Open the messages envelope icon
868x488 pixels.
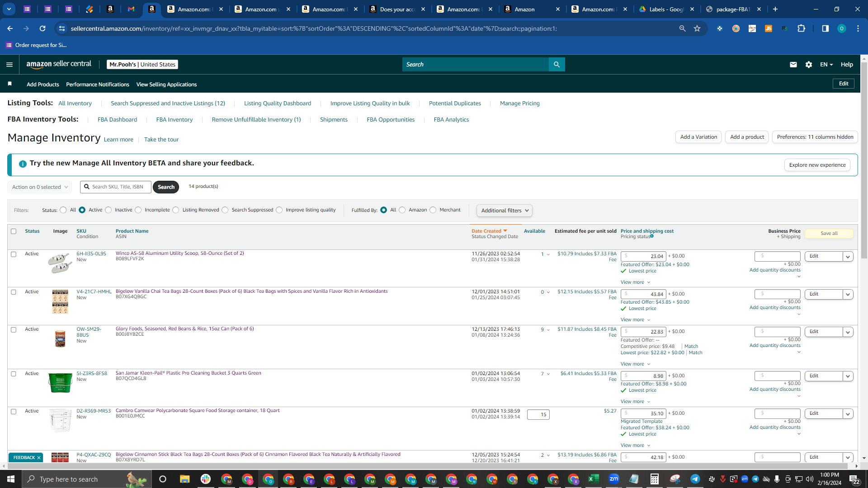(793, 65)
